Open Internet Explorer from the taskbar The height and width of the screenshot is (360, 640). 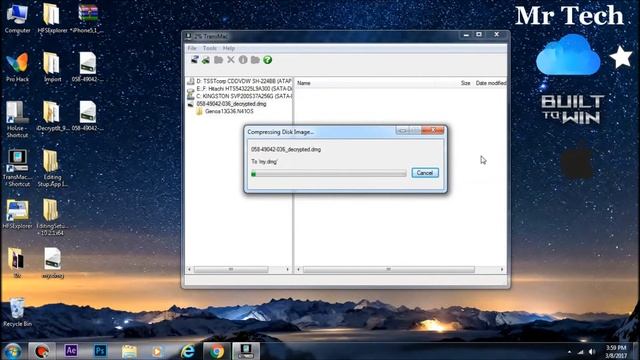coord(187,351)
